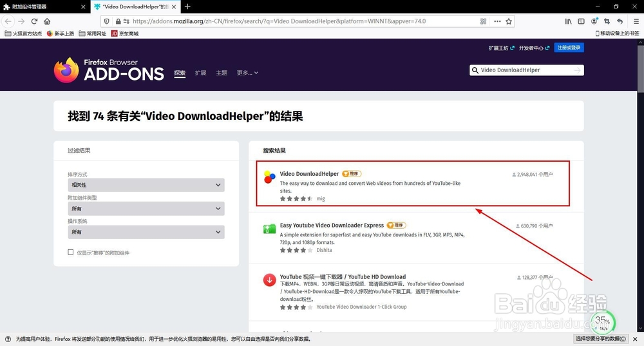This screenshot has height=346, width=644.
Task: Click the 注册或登录 button
Action: [x=569, y=48]
